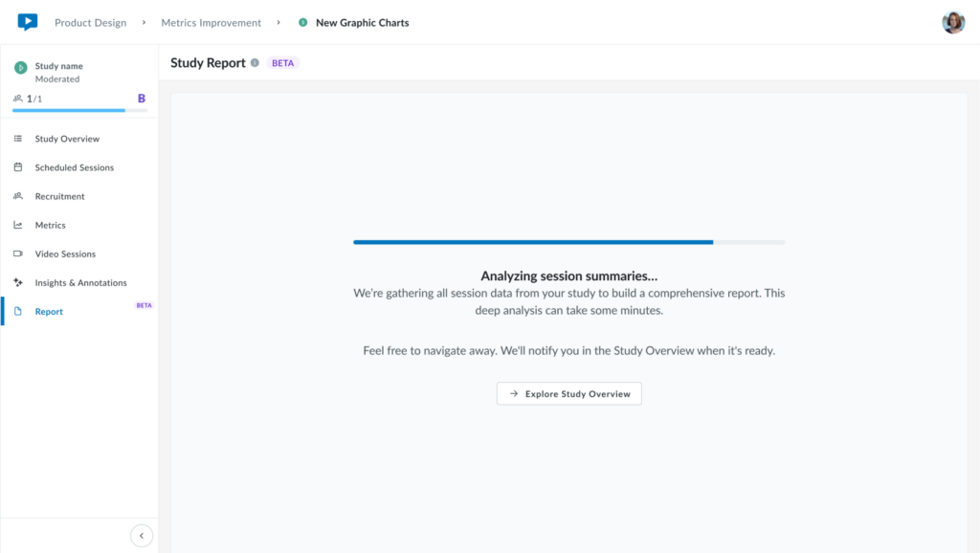Viewport: 980px width, 553px height.
Task: Click the purple B icon in sidebar
Action: pyautogui.click(x=142, y=99)
